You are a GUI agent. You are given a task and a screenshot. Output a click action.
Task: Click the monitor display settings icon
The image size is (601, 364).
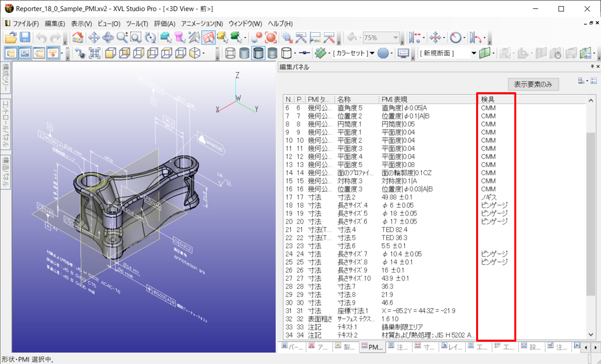[x=403, y=53]
